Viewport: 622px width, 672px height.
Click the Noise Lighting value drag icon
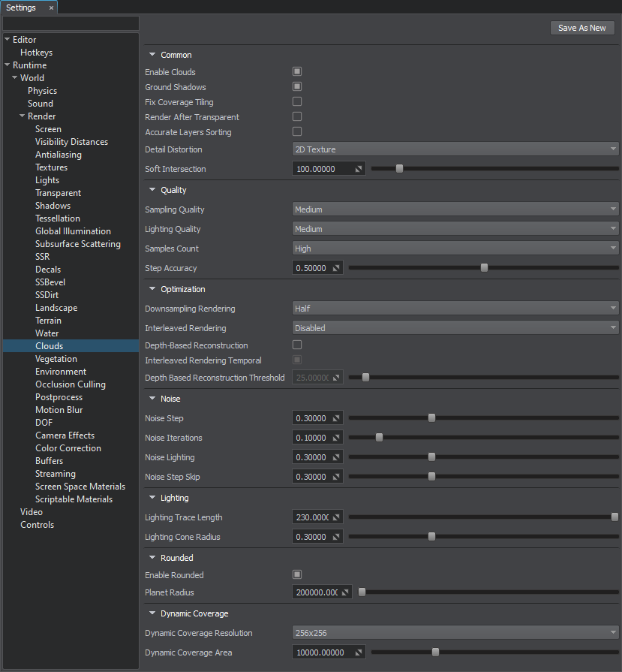[336, 457]
